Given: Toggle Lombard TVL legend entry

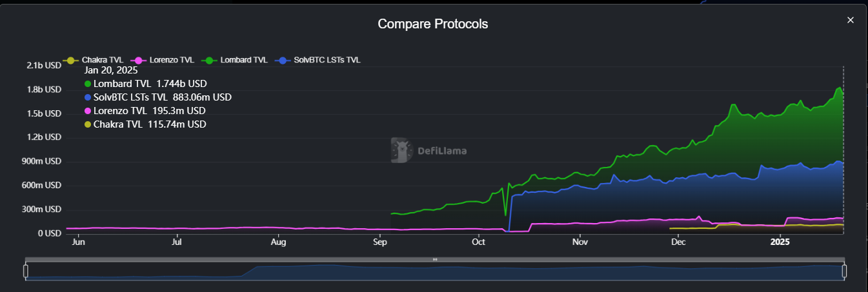Looking at the screenshot, I should tap(237, 60).
